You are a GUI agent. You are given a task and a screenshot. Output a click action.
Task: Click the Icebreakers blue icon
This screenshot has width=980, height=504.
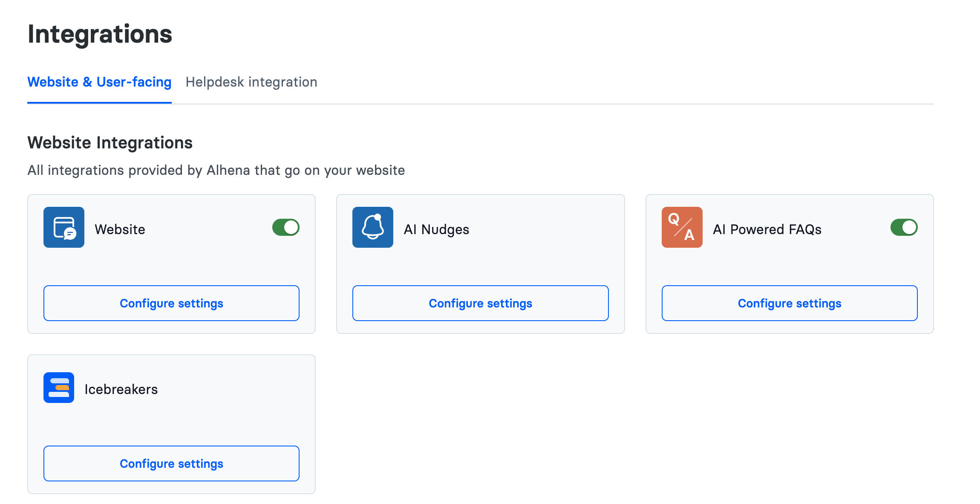tap(59, 388)
